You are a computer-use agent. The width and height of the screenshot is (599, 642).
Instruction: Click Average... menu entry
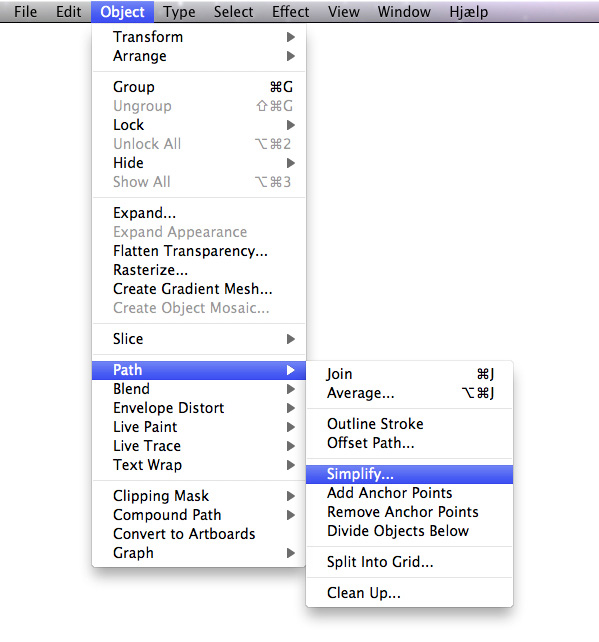tap(409, 393)
